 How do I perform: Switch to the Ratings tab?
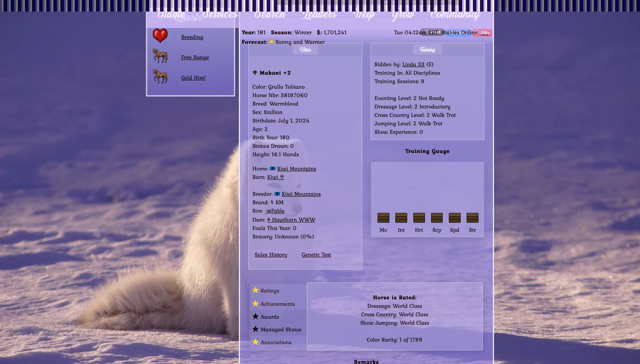click(270, 290)
